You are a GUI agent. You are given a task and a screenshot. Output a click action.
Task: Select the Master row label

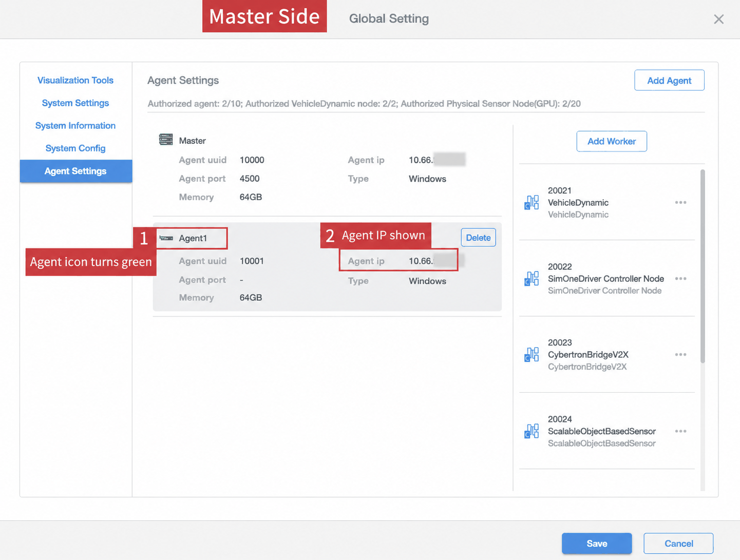pyautogui.click(x=192, y=141)
